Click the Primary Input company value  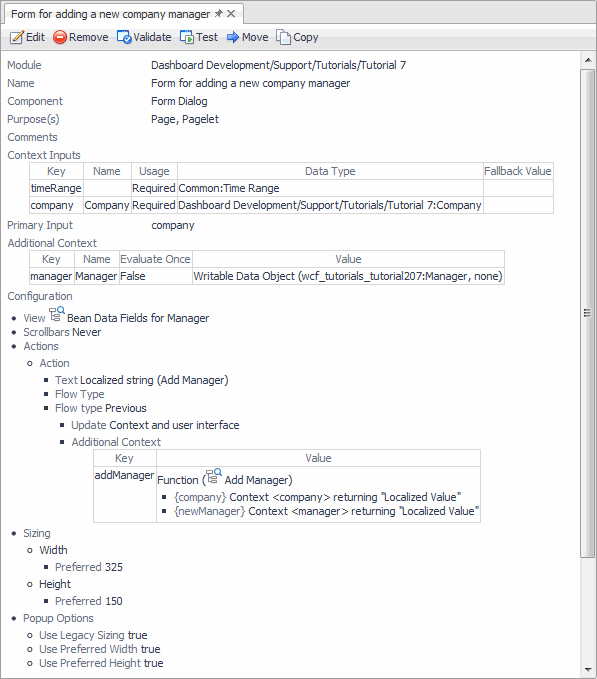pos(173,226)
